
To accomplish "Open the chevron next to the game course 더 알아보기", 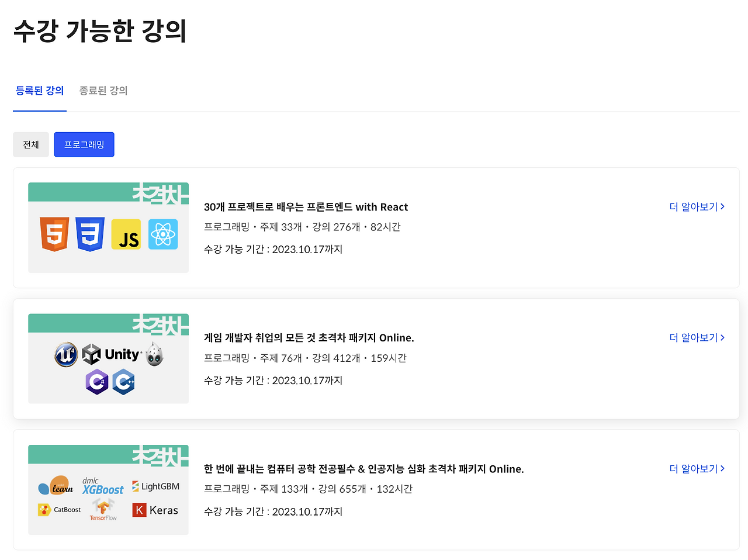I will pos(723,337).
